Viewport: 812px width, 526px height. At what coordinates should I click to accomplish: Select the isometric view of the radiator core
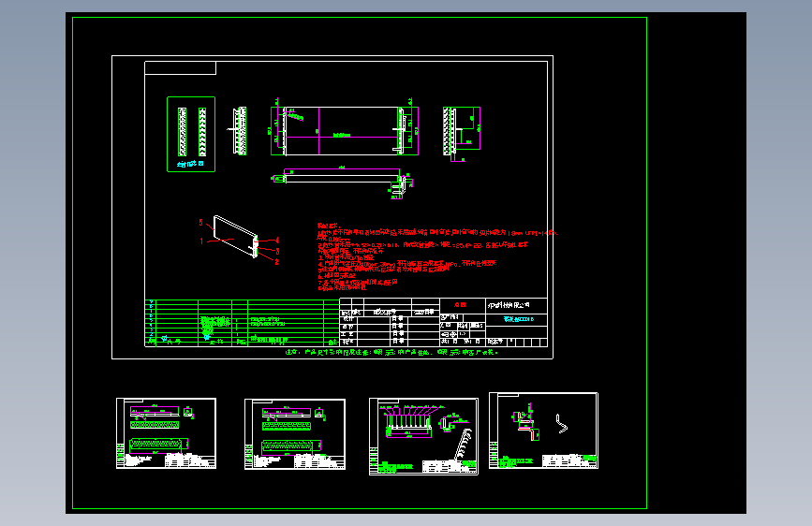(x=236, y=237)
